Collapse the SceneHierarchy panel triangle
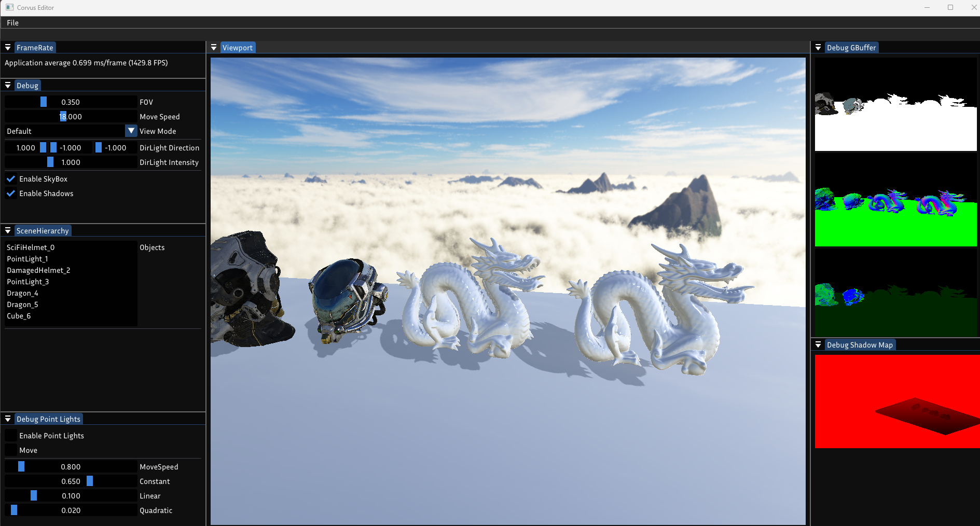Image resolution: width=980 pixels, height=526 pixels. pos(8,231)
